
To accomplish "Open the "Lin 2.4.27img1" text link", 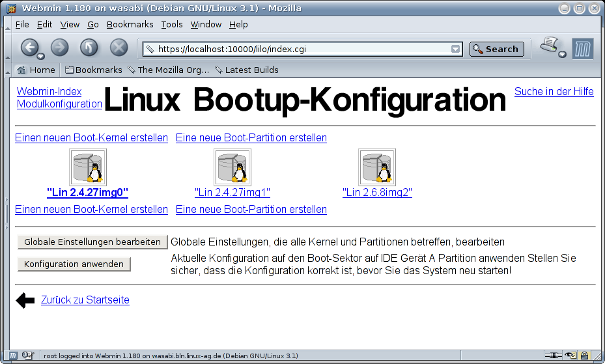I will click(x=232, y=192).
